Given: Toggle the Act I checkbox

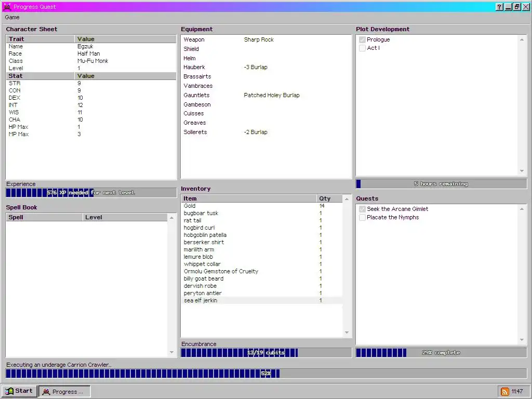Looking at the screenshot, I should pos(362,48).
